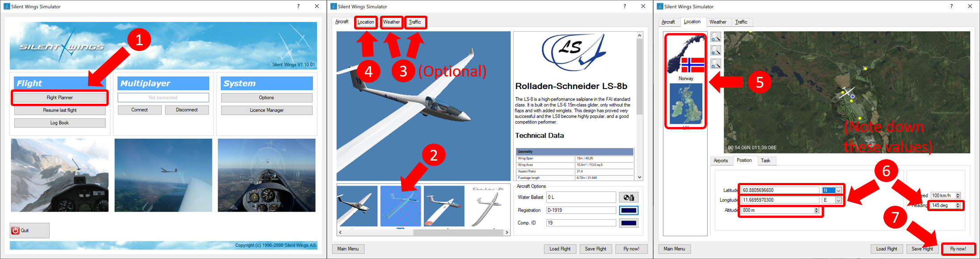This screenshot has height=259, width=980.
Task: Click the bottom magnifier icon beside the map
Action: coord(716,64)
